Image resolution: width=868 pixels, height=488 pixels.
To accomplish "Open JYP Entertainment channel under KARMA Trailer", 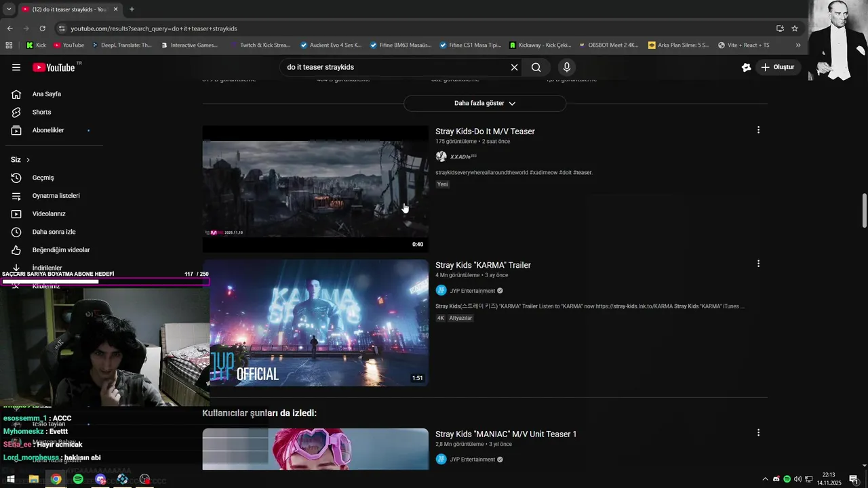I will [x=473, y=291].
